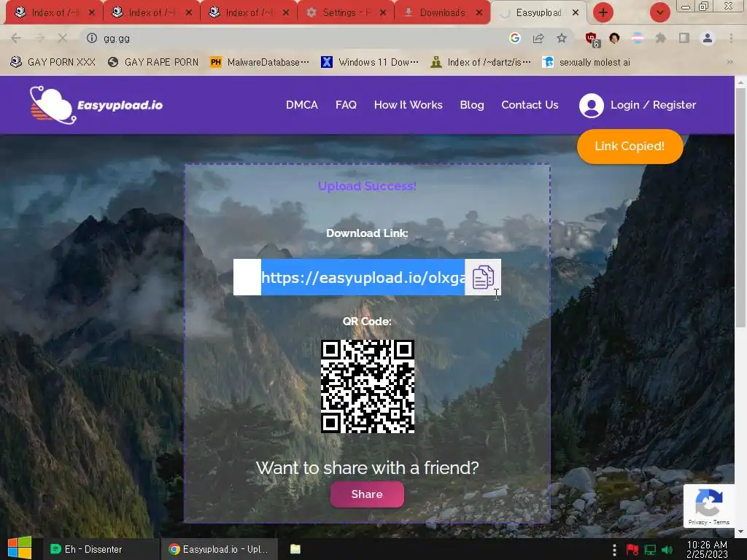Click the user avatar icon beside Login
Image resolution: width=747 pixels, height=560 pixels.
(591, 105)
